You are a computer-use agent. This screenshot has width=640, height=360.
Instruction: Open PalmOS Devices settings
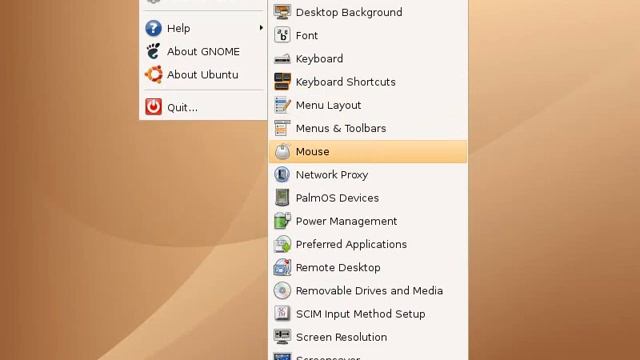368,198
